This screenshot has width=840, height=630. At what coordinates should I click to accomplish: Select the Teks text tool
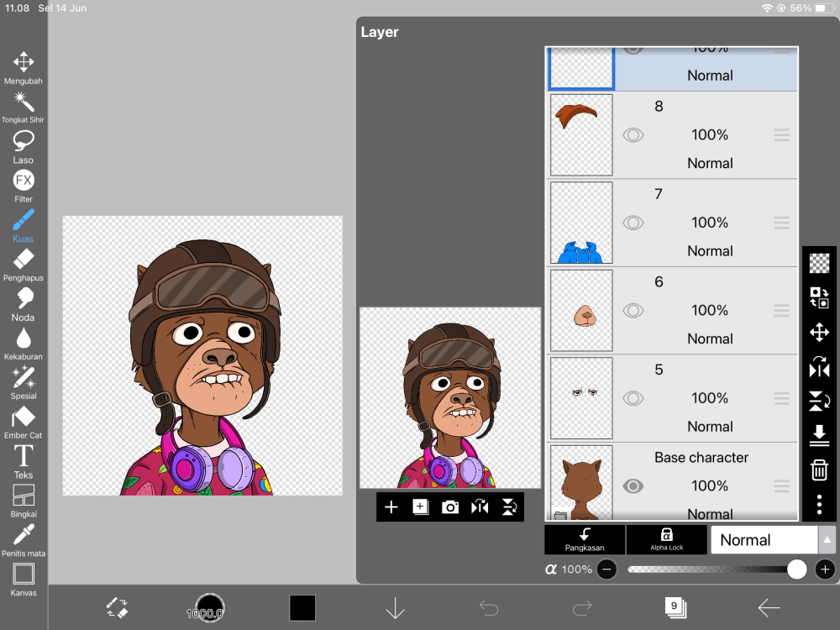23,462
